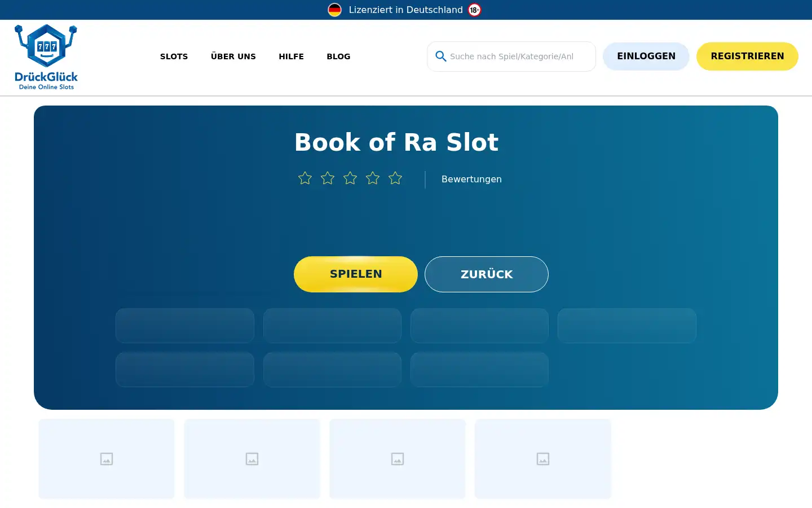Click the Book of Ra Slot heading
The image size is (812, 508).
(x=396, y=142)
